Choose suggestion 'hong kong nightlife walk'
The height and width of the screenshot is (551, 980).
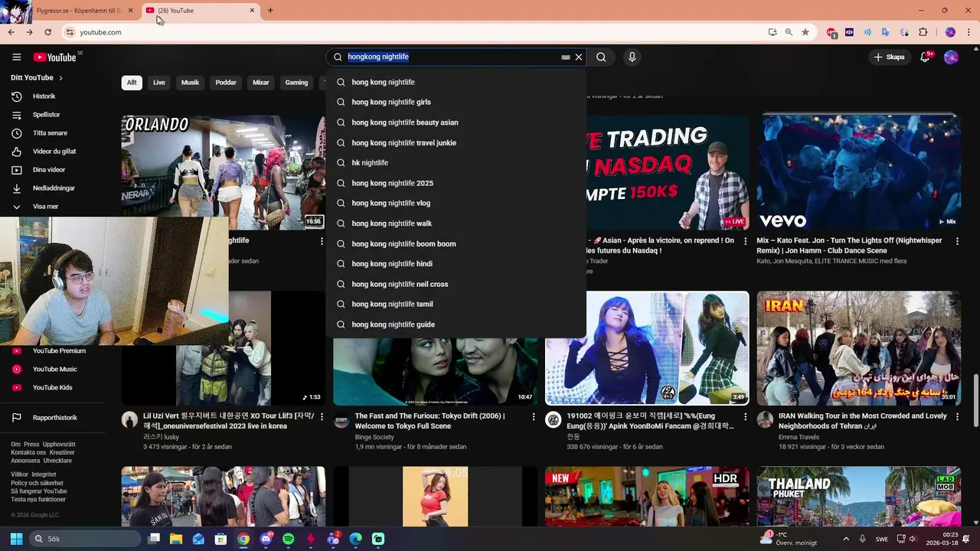(x=456, y=223)
